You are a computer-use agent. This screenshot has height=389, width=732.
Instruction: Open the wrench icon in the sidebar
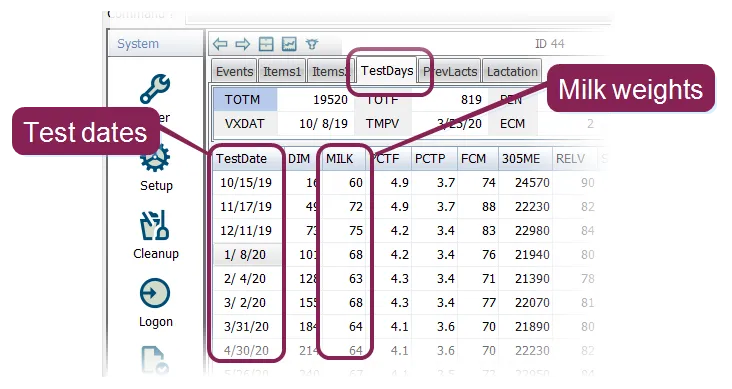coord(155,89)
